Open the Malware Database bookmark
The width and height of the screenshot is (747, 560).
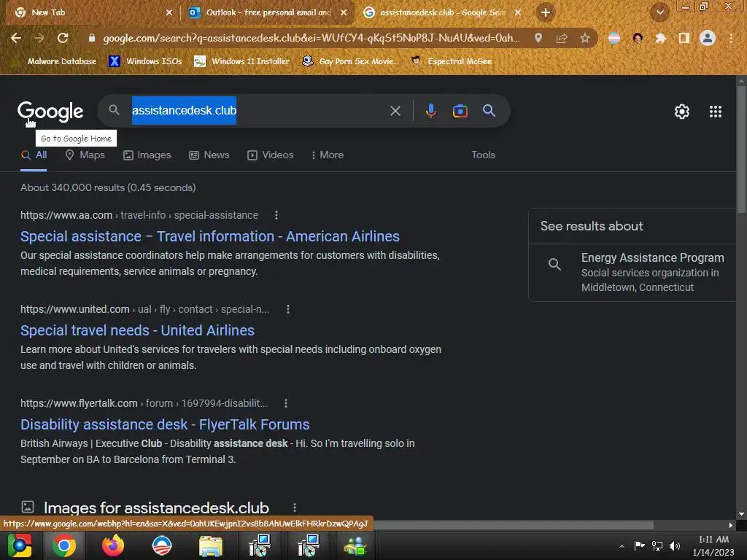pyautogui.click(x=54, y=61)
